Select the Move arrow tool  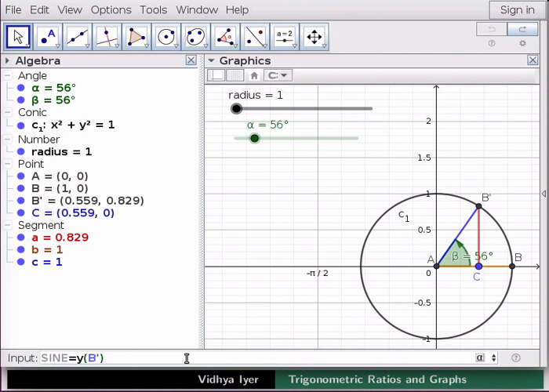pyautogui.click(x=19, y=36)
